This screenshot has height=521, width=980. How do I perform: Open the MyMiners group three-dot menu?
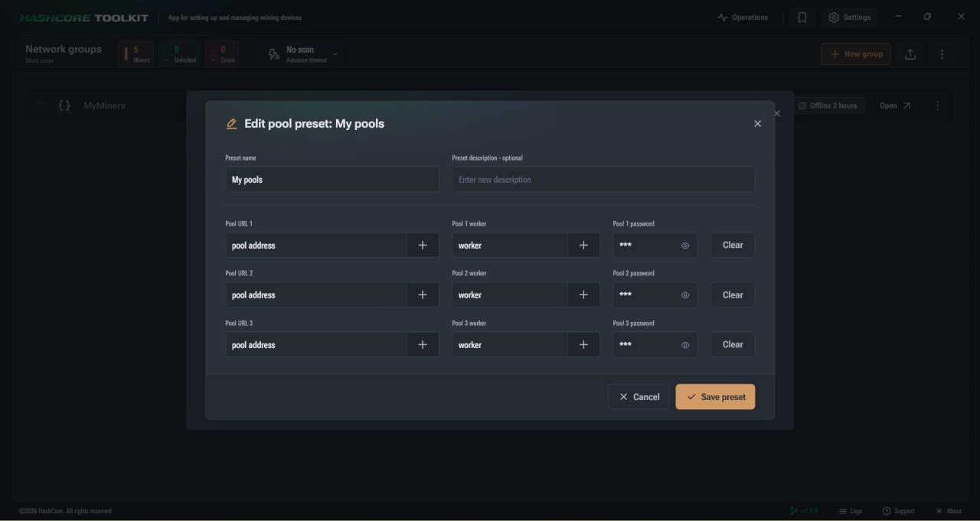click(x=938, y=106)
